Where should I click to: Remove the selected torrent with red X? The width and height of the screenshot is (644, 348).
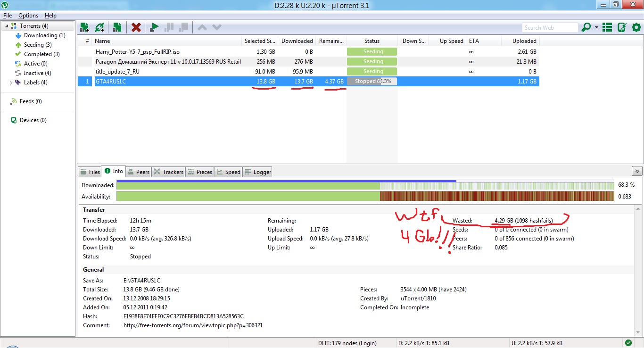[136, 27]
